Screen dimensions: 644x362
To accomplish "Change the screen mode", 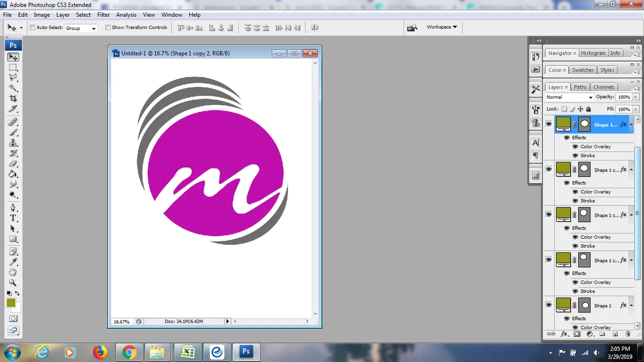I will coord(13,330).
